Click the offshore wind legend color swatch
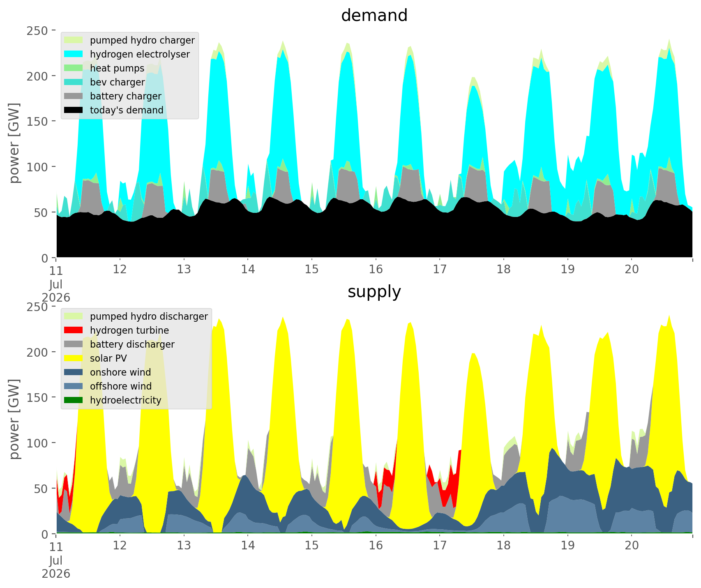The width and height of the screenshot is (701, 588). tap(74, 386)
